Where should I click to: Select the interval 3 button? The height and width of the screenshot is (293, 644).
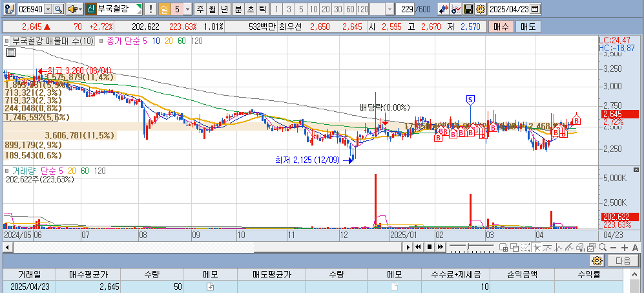coord(289,9)
